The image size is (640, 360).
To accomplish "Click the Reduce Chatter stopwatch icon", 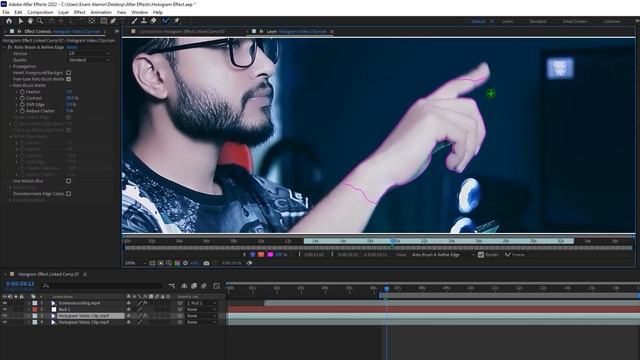I will pyautogui.click(x=22, y=111).
